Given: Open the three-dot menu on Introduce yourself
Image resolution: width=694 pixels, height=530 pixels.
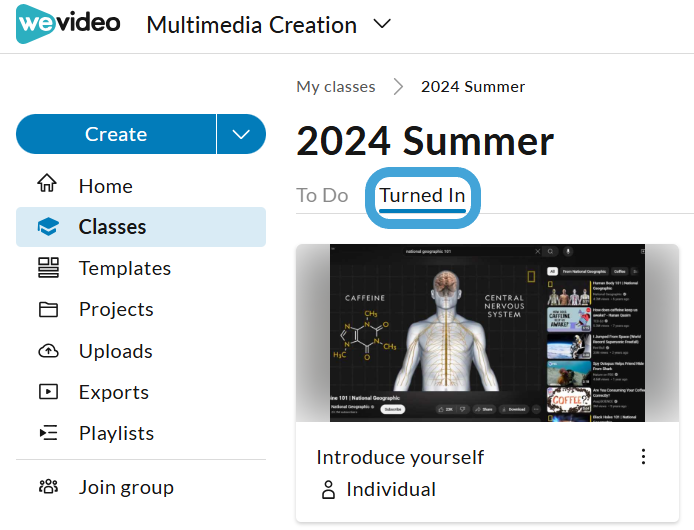Looking at the screenshot, I should pos(644,456).
